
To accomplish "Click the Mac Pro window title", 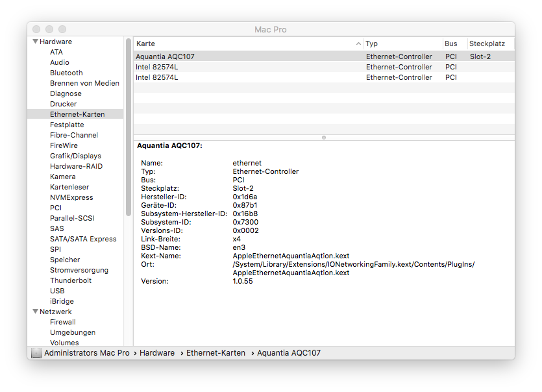I will point(271,29).
